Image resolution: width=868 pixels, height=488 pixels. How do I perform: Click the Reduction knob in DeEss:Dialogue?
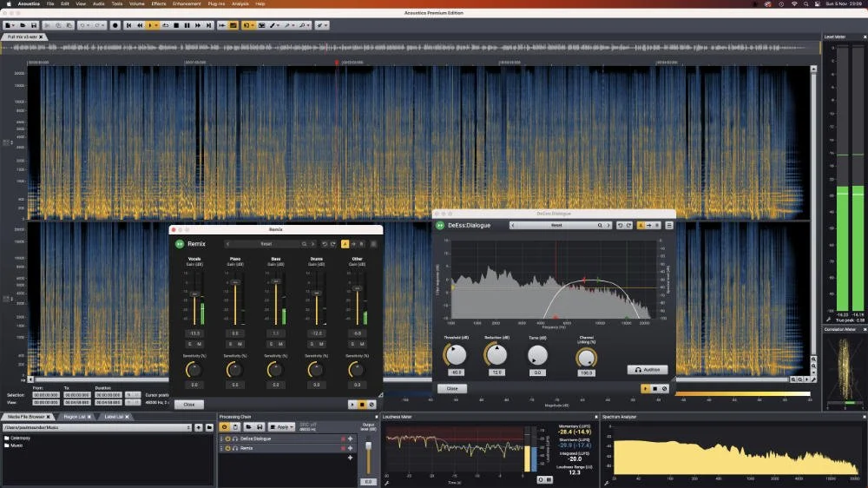pyautogui.click(x=496, y=354)
